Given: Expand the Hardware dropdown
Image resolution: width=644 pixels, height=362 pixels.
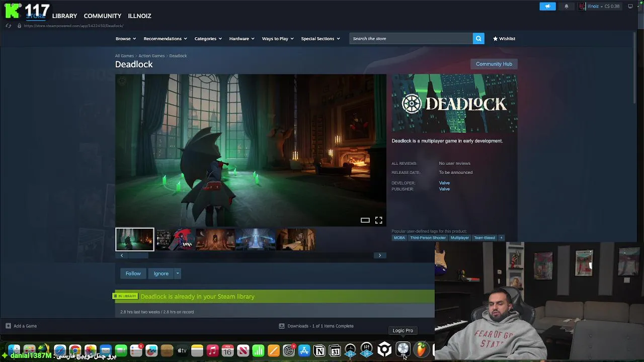Looking at the screenshot, I should (242, 39).
